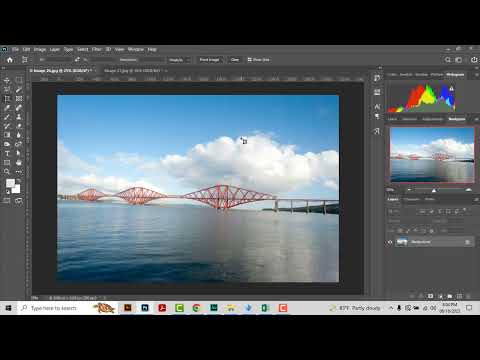The width and height of the screenshot is (480, 360).
Task: Add a layer mask from Layers panel
Action: 430,296
